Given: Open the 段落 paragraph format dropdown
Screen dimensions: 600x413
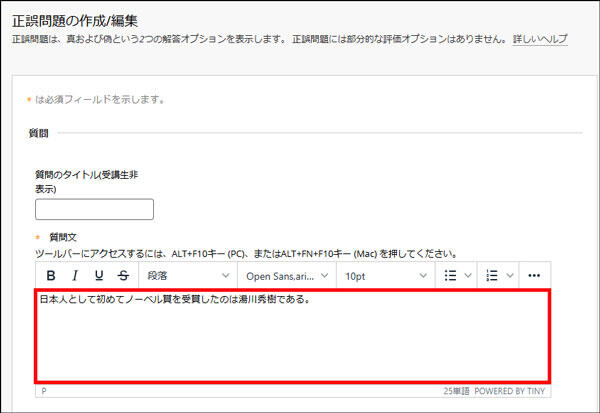Looking at the screenshot, I should [188, 276].
